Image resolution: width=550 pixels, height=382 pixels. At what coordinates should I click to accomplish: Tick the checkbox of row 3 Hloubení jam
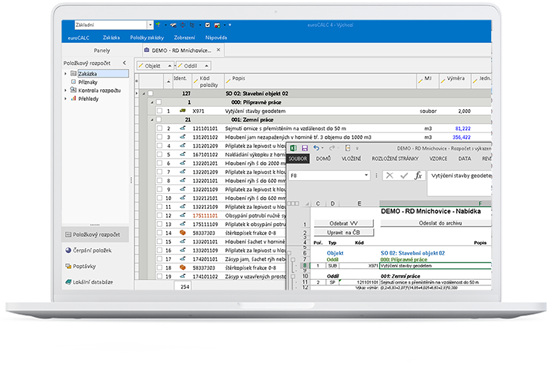click(160, 137)
